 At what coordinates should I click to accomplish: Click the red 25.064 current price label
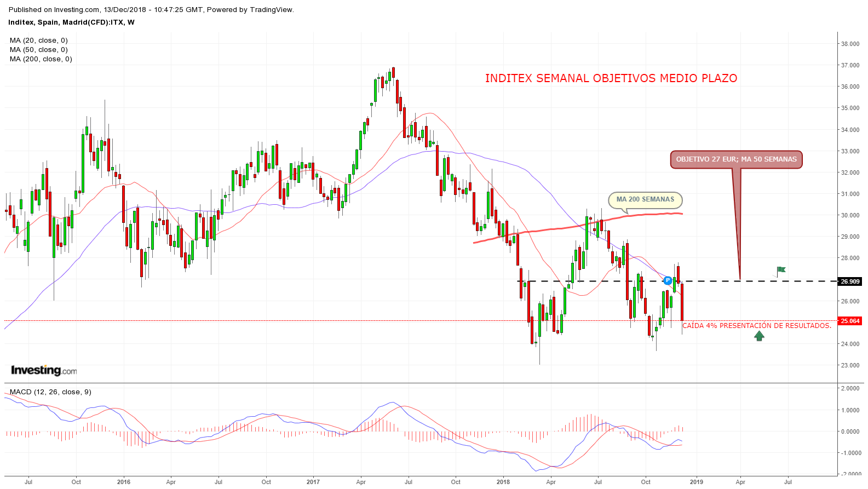850,321
